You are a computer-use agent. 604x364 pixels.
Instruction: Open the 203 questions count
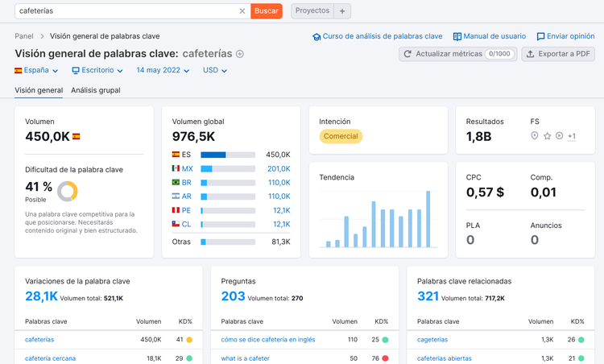233,296
